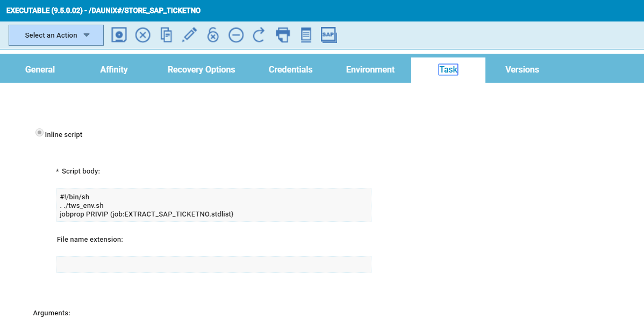Click the circled X close icon
Viewport: 644px width, 318px height.
tap(142, 35)
